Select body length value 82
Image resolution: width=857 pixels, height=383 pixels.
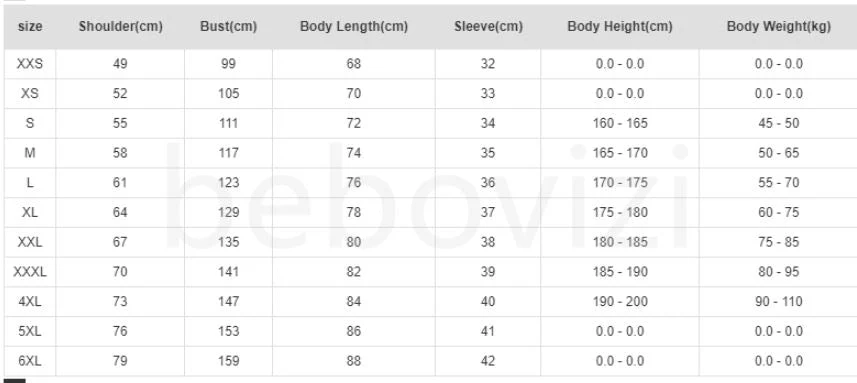354,272
